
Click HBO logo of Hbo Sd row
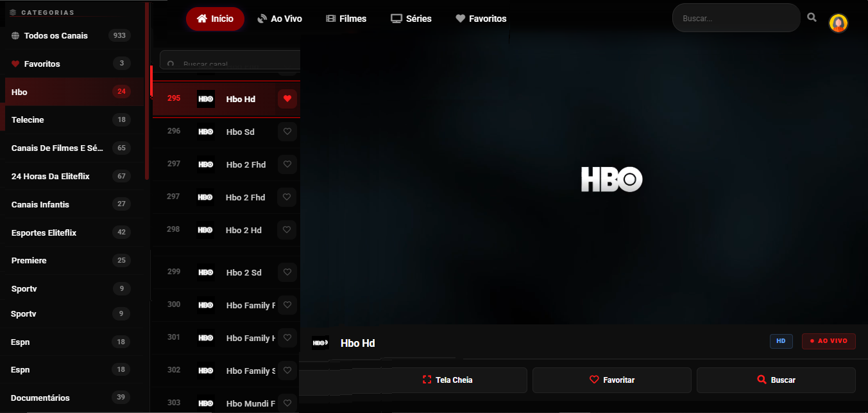pos(206,132)
